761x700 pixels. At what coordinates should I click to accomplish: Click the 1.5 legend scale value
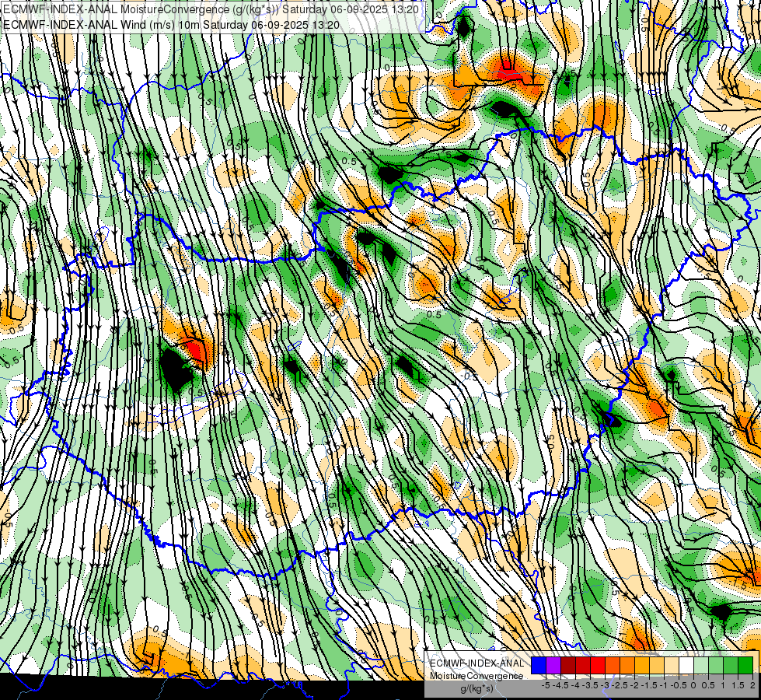[738, 685]
